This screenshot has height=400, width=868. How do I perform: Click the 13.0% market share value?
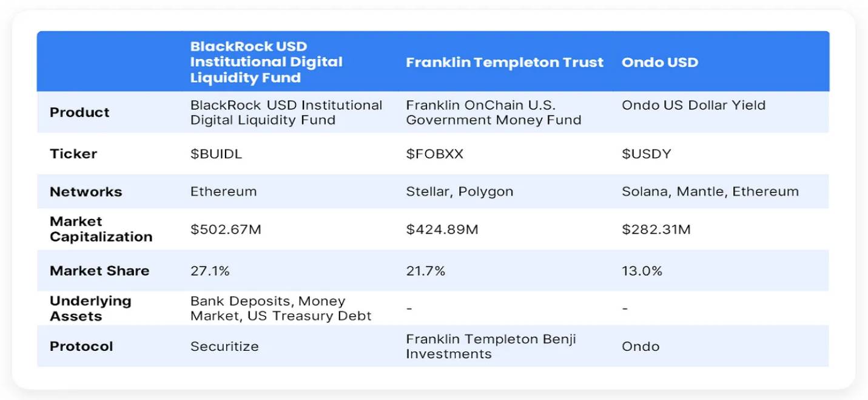point(642,271)
